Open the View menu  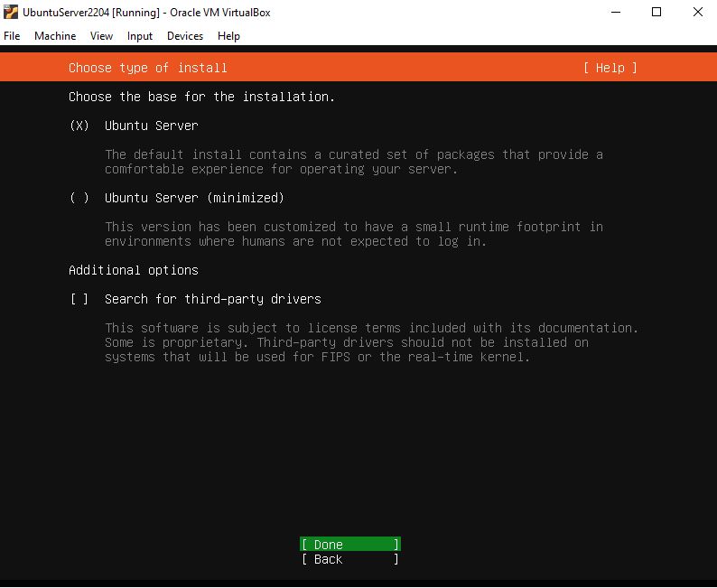101,35
